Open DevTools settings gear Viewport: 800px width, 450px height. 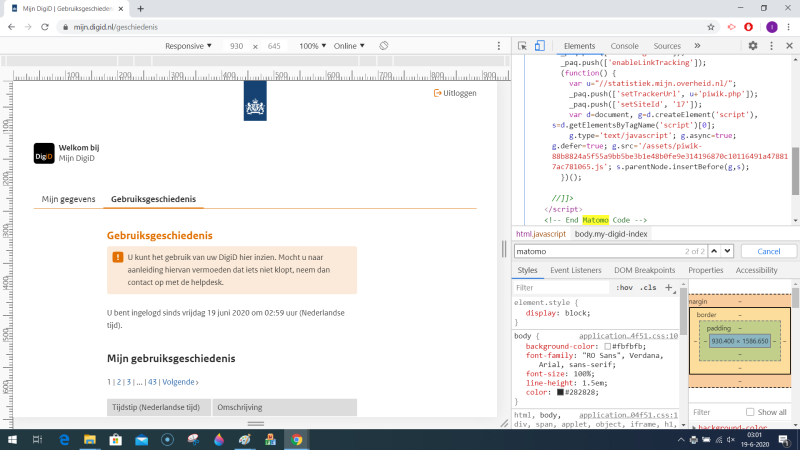pyautogui.click(x=752, y=46)
